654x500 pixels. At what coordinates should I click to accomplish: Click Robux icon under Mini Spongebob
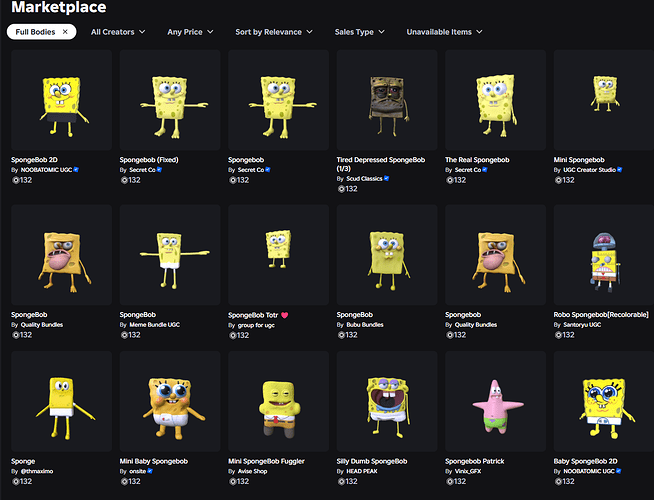558,180
